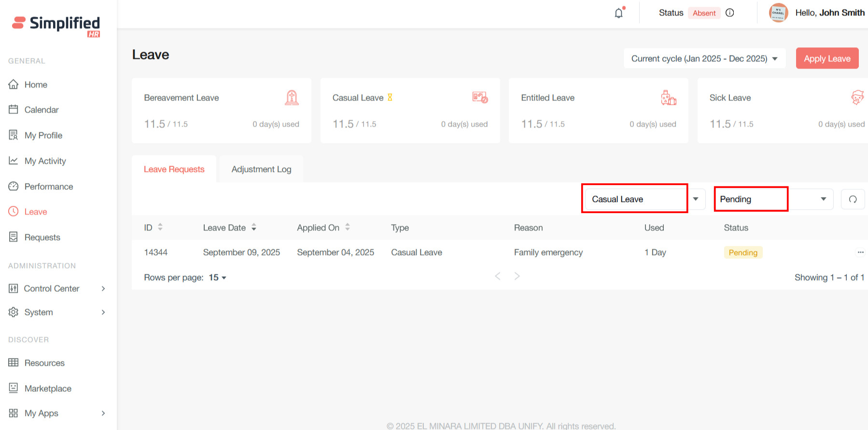
Task: Open the Pending status filter dropdown
Action: point(773,199)
